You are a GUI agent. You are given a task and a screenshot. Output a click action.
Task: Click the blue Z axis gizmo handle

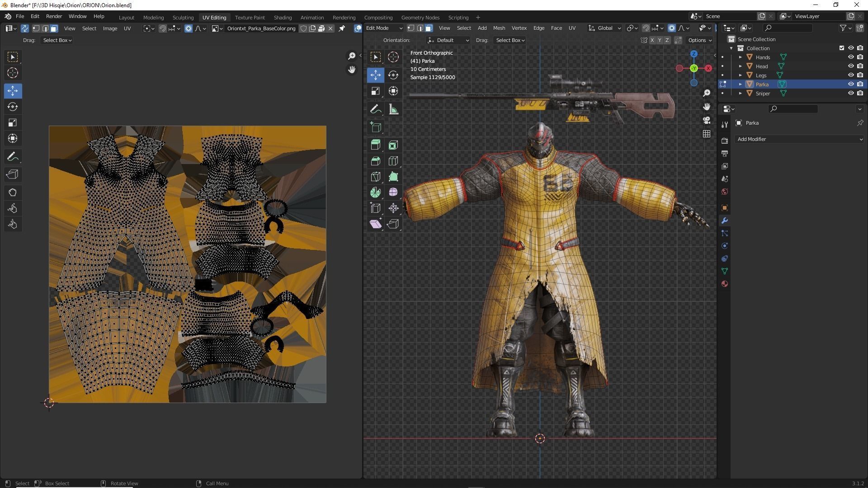tap(694, 54)
